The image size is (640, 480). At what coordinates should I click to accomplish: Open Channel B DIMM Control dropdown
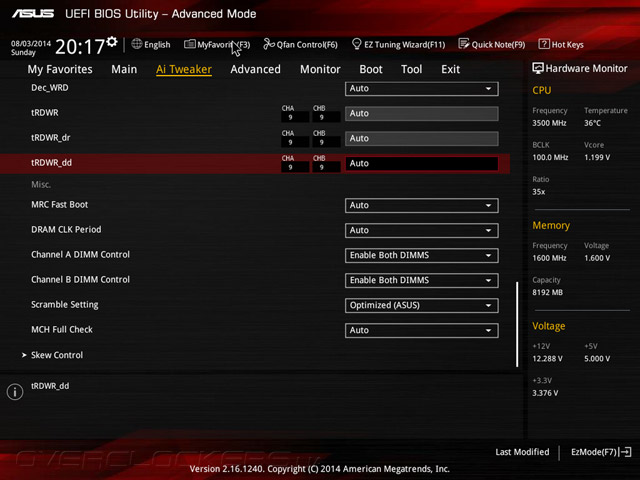(422, 280)
